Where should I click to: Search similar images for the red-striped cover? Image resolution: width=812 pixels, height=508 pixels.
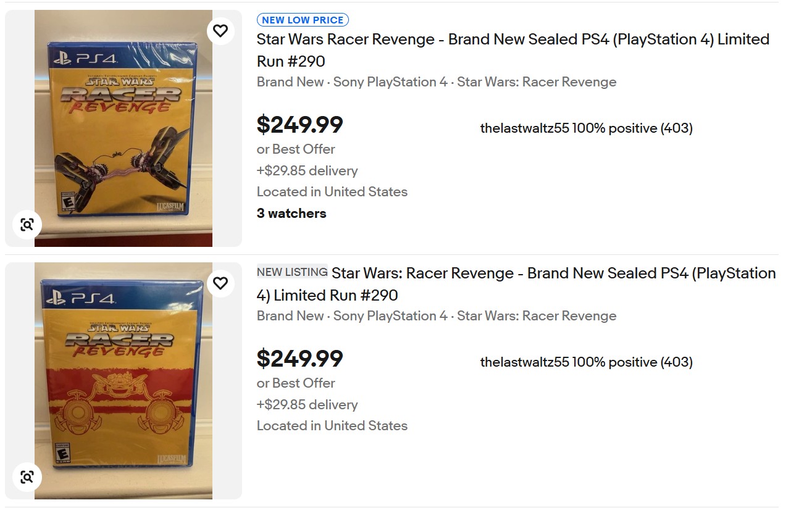[x=27, y=477]
